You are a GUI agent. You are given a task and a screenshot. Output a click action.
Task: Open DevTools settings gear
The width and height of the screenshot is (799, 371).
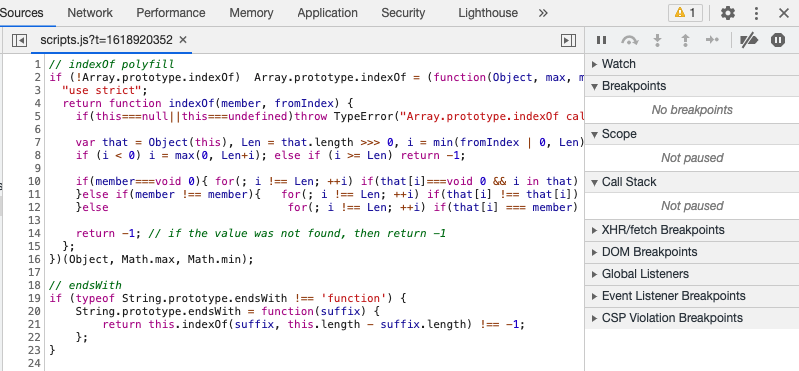tap(728, 13)
